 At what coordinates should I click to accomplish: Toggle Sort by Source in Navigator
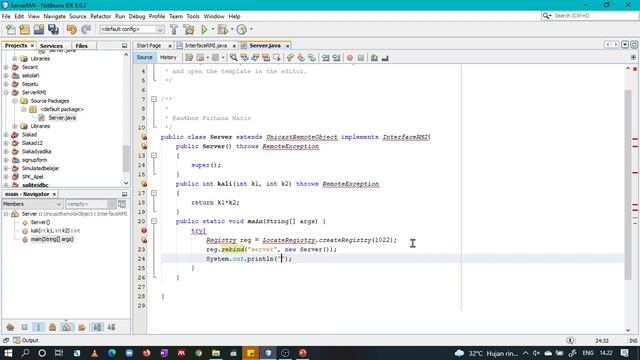coord(111,327)
